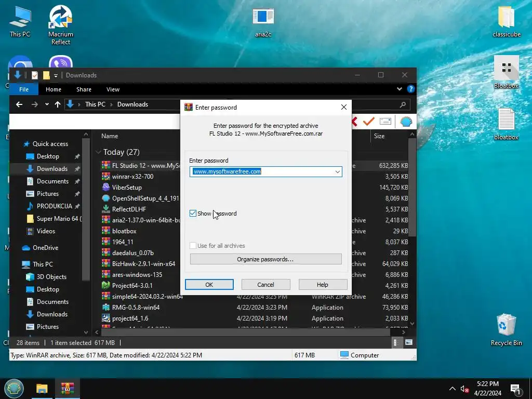The width and height of the screenshot is (532, 399).
Task: Select the bloatbox archive in file list
Action: click(x=124, y=231)
